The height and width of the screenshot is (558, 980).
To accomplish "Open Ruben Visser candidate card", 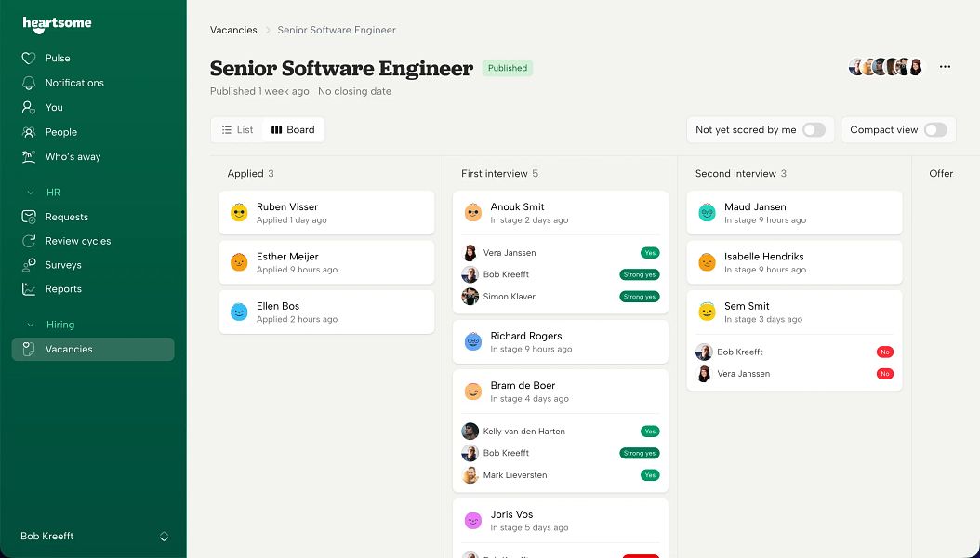I will tap(326, 212).
